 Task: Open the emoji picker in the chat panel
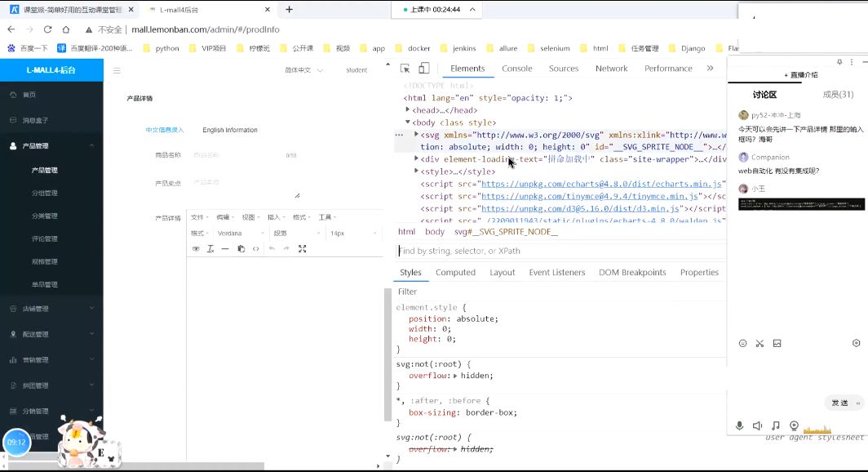tap(743, 344)
